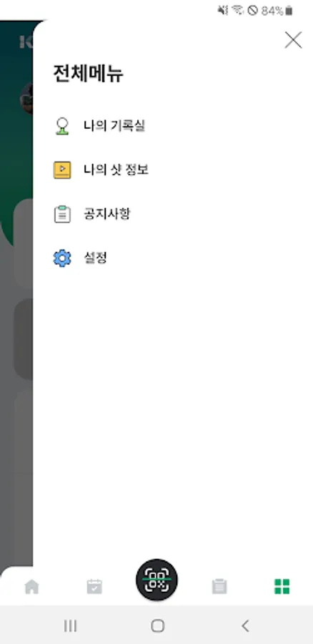Image resolution: width=313 pixels, height=644 pixels.
Task: Tap the Android home button
Action: (x=157, y=626)
